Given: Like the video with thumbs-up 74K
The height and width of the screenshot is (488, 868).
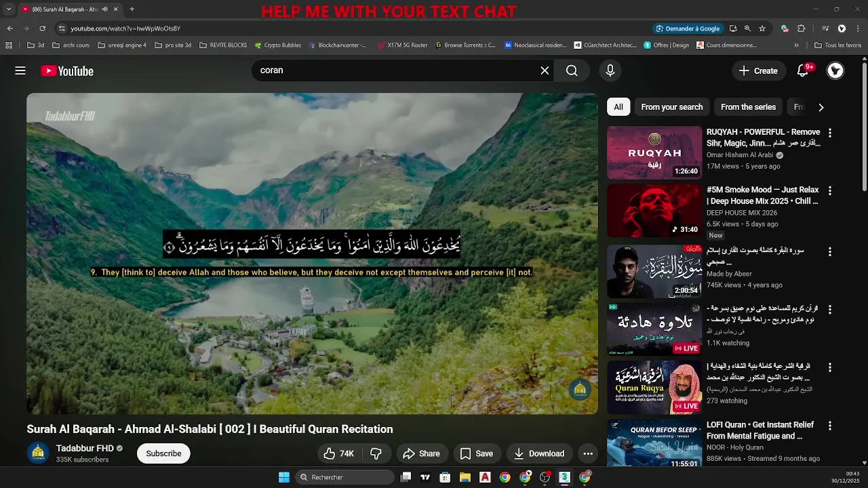Looking at the screenshot, I should (x=339, y=453).
